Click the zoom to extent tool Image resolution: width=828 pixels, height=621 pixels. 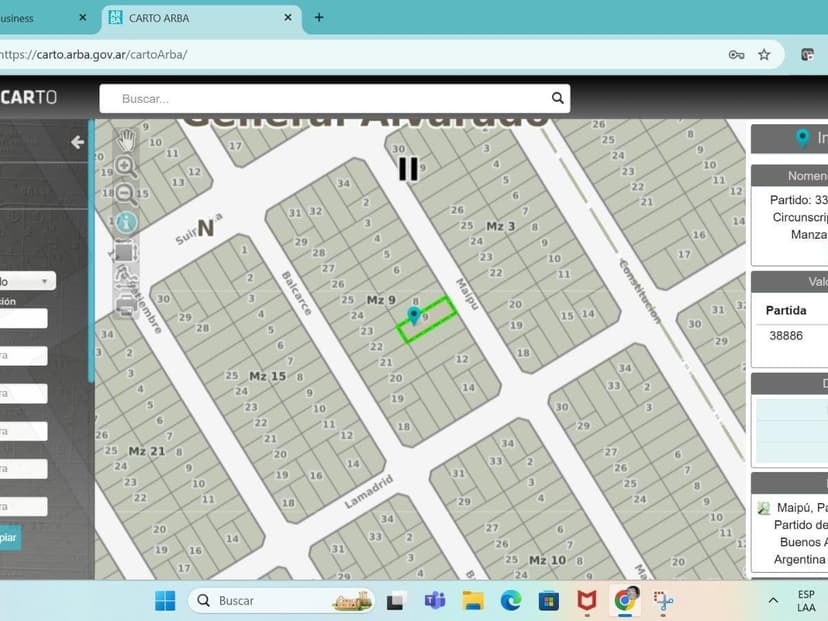(x=125, y=252)
